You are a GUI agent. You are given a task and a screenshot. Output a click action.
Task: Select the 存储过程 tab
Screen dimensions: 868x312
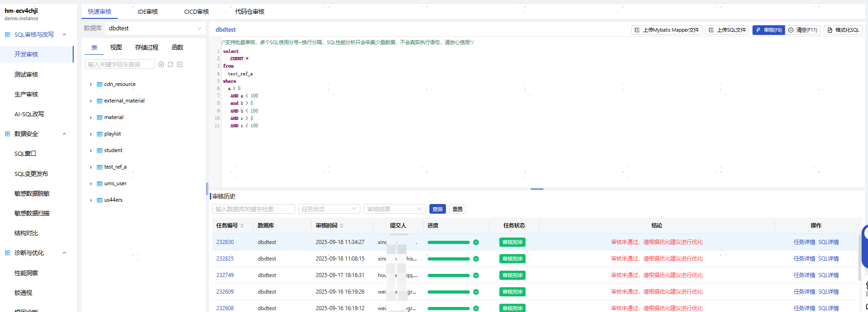pos(146,48)
